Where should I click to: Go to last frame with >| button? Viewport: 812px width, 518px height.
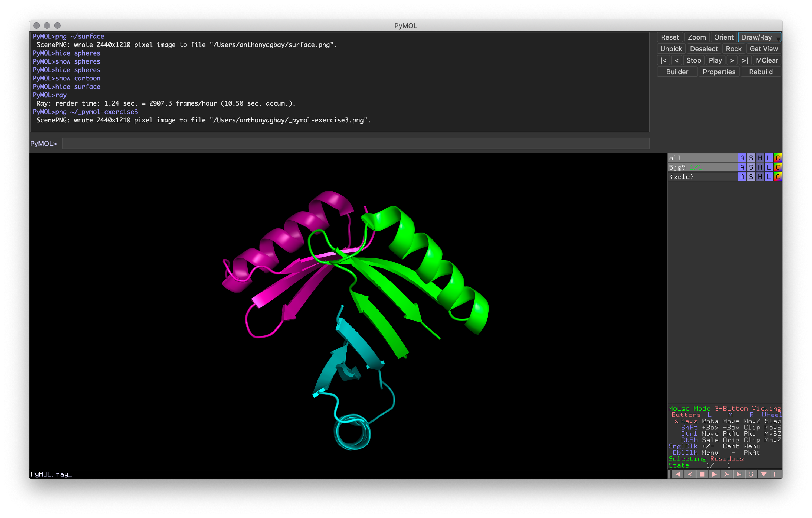click(745, 60)
